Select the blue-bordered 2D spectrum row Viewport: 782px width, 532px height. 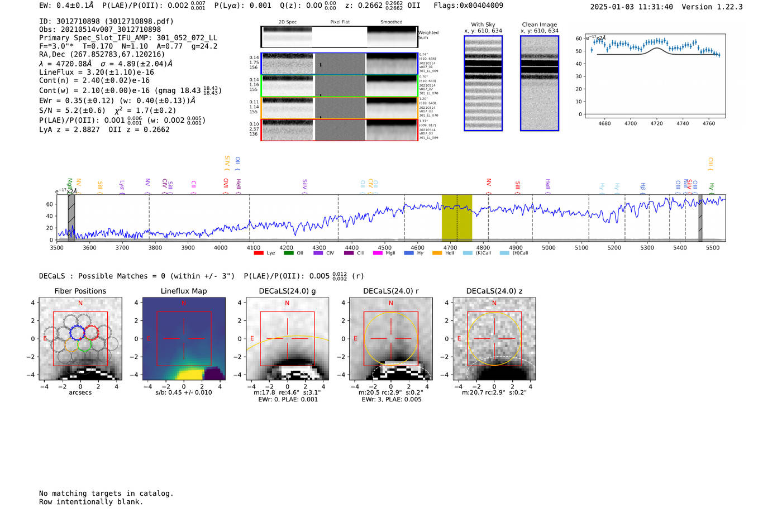(339, 64)
